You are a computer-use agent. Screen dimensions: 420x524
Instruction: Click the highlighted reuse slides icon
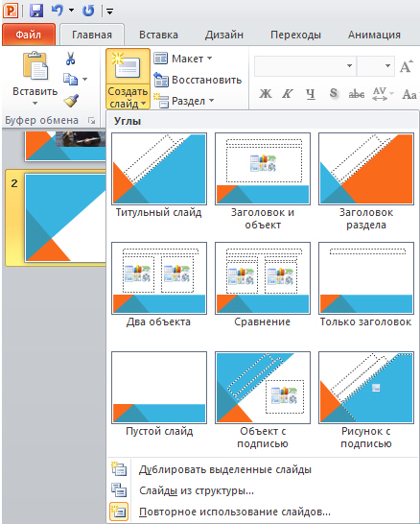119,512
